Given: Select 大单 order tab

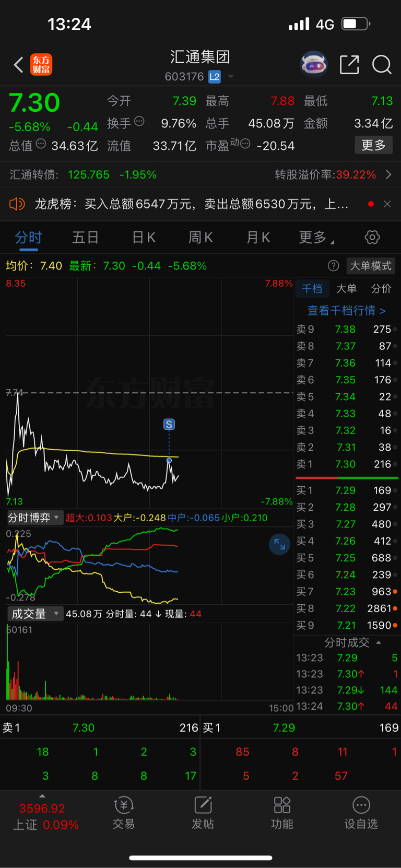Looking at the screenshot, I should (x=346, y=289).
